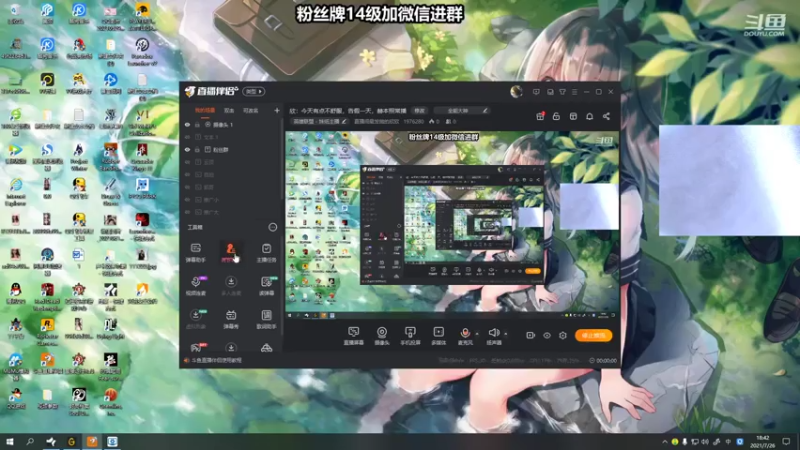
Task: Open the 虚拟形象 tool
Action: pos(195,319)
